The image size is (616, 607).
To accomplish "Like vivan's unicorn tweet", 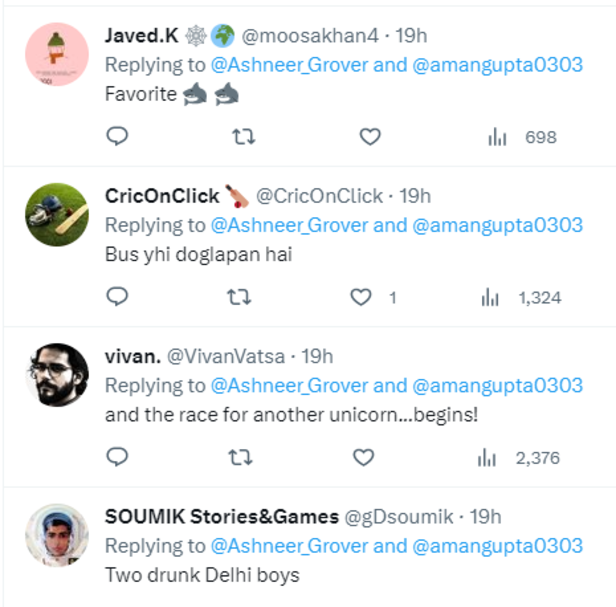I will (364, 457).
